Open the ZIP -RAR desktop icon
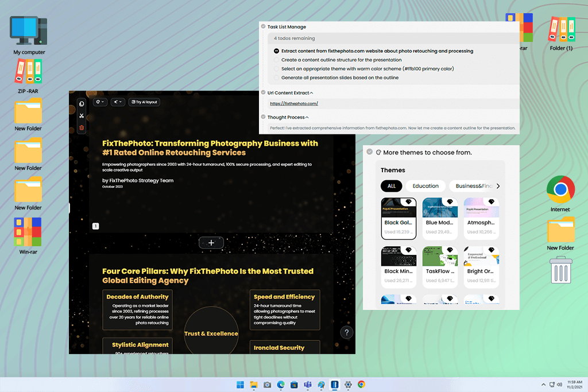This screenshot has height=392, width=588. click(x=28, y=76)
